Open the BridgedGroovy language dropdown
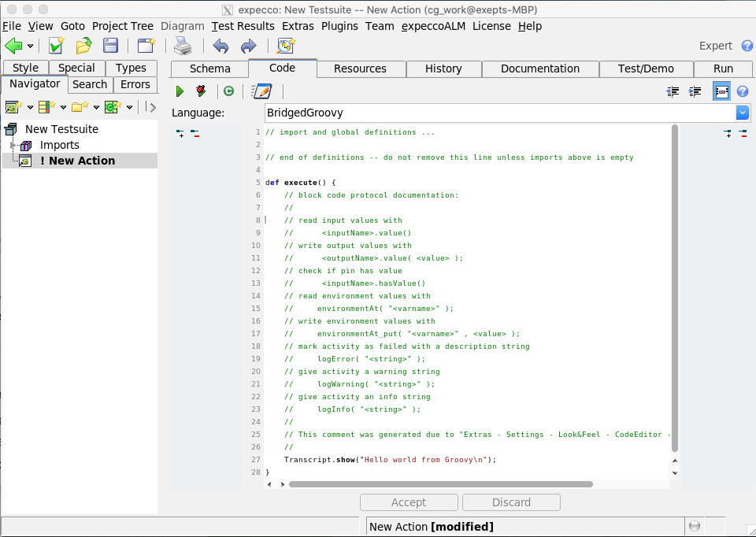756x537 pixels. point(742,113)
